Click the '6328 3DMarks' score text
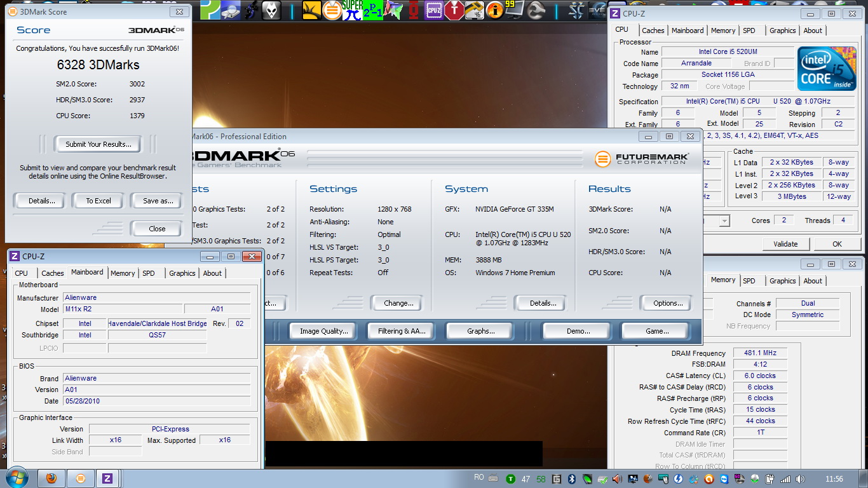This screenshot has width=868, height=488. point(98,65)
